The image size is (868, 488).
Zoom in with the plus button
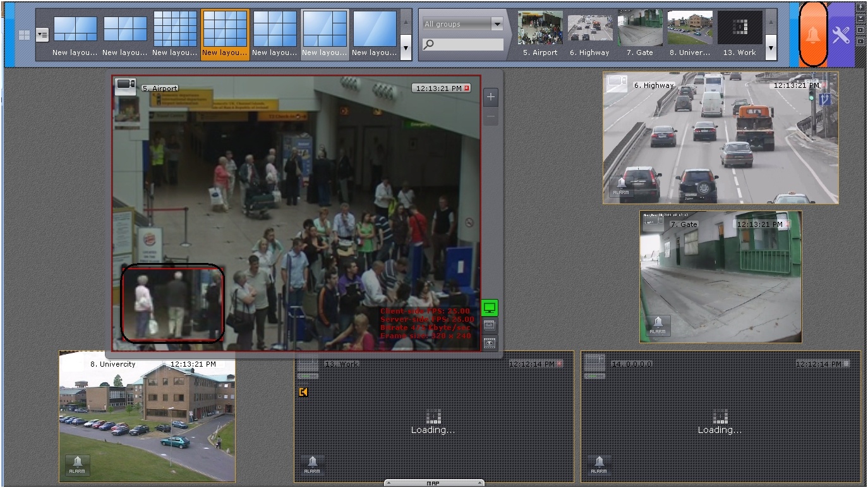(x=491, y=97)
